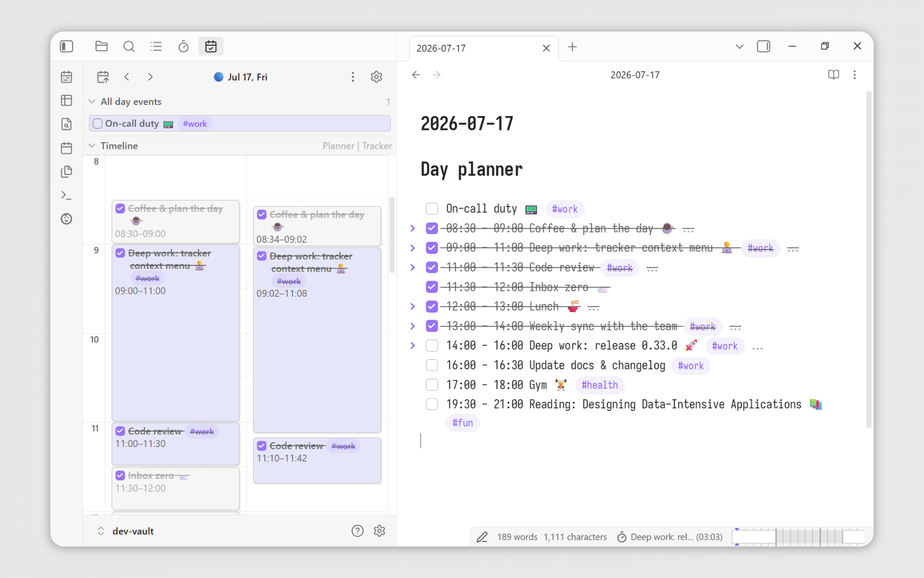Check the Update docs & changelog task
This screenshot has width=924, height=578.
coord(432,366)
